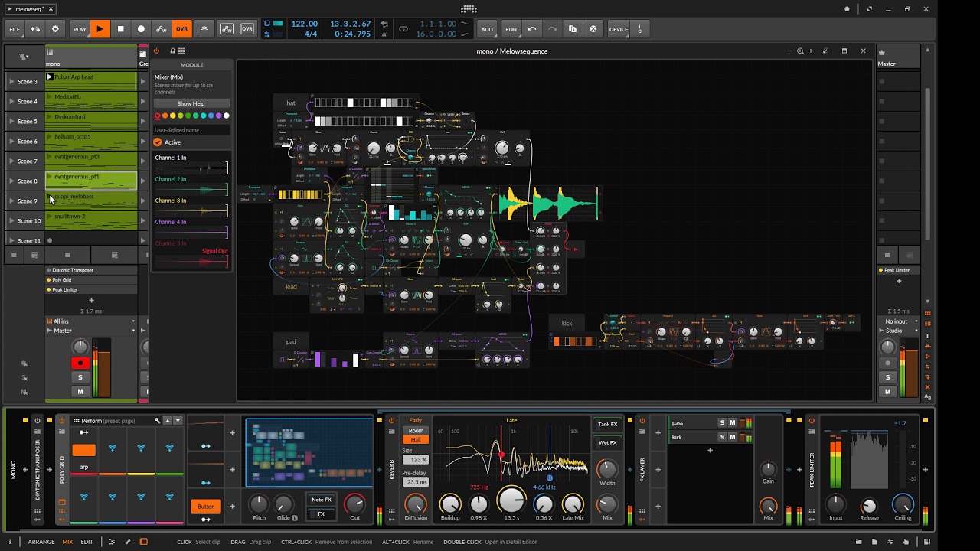The height and width of the screenshot is (551, 980).
Task: Toggle record arm on mono track
Action: point(80,363)
